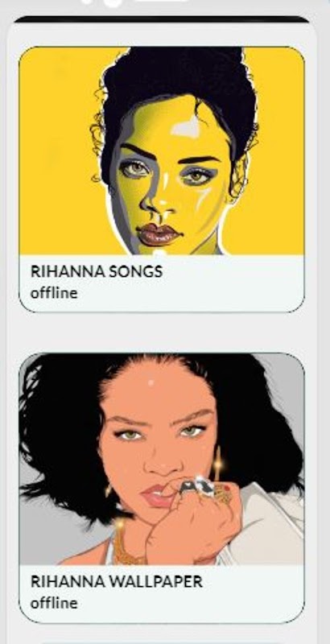The height and width of the screenshot is (644, 330).
Task: Tap the white footer of the RIHANNA WALLPAPER card
Action: [162, 594]
